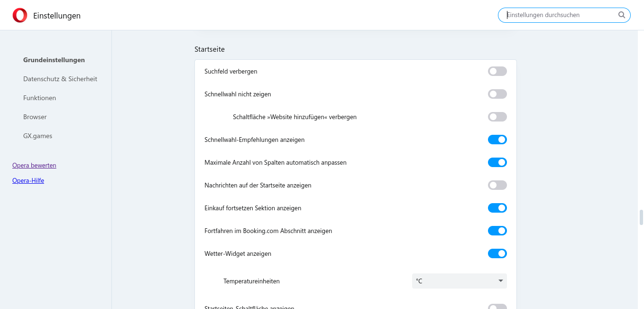This screenshot has height=309, width=644.
Task: Turn off automatic column adjustment switch
Action: [497, 162]
